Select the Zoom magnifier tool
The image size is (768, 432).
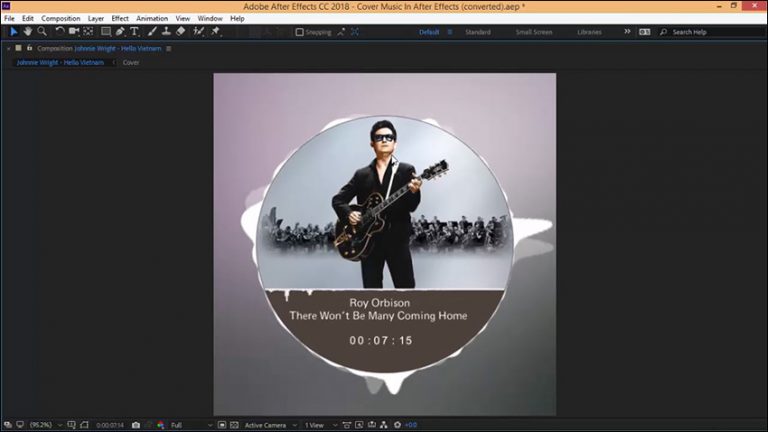(x=41, y=32)
